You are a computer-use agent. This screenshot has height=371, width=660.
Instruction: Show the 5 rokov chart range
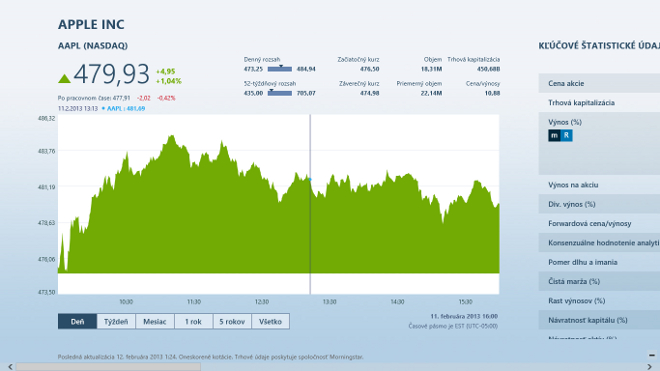232,321
